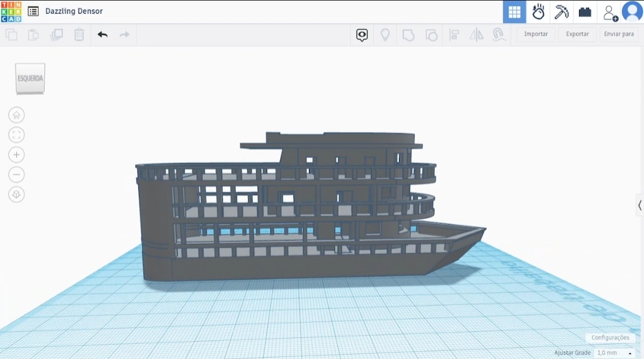This screenshot has height=359, width=644.
Task: Open the Ajustar Grade 1,0 mm dropdown
Action: pos(614,353)
